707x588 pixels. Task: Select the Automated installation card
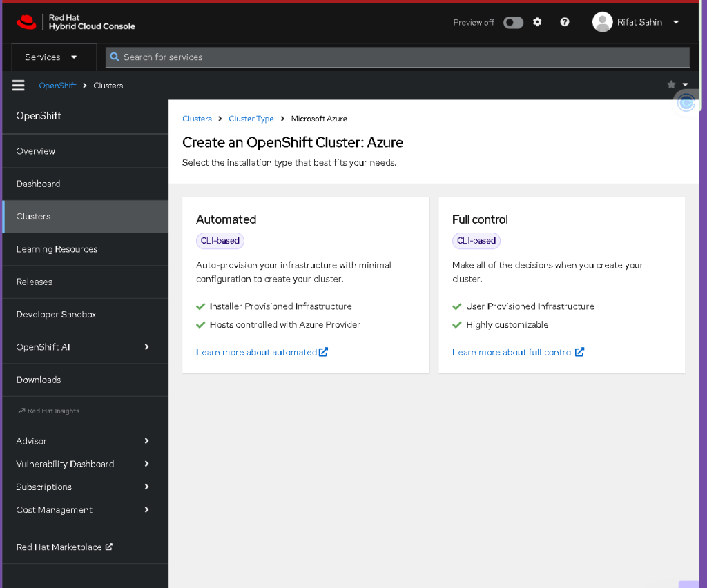click(305, 285)
